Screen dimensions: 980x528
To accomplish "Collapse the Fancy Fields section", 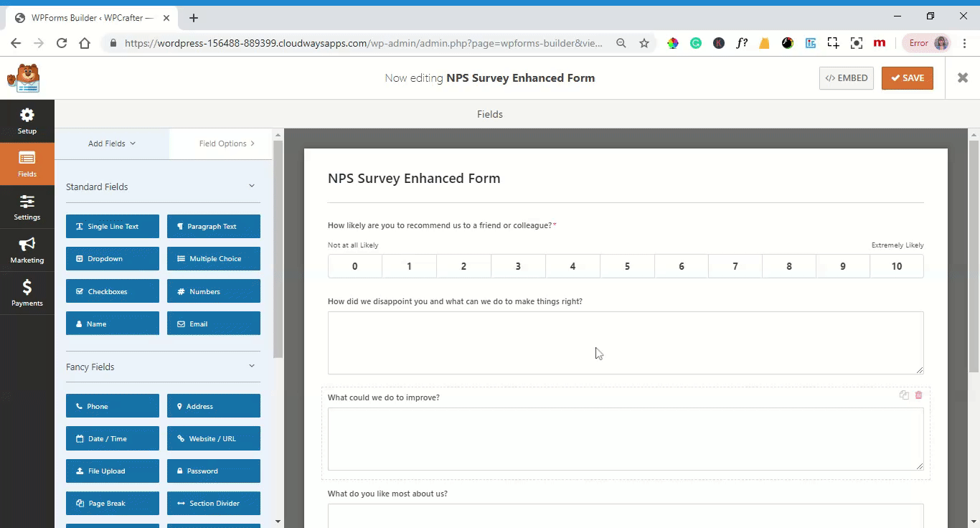I will point(252,366).
